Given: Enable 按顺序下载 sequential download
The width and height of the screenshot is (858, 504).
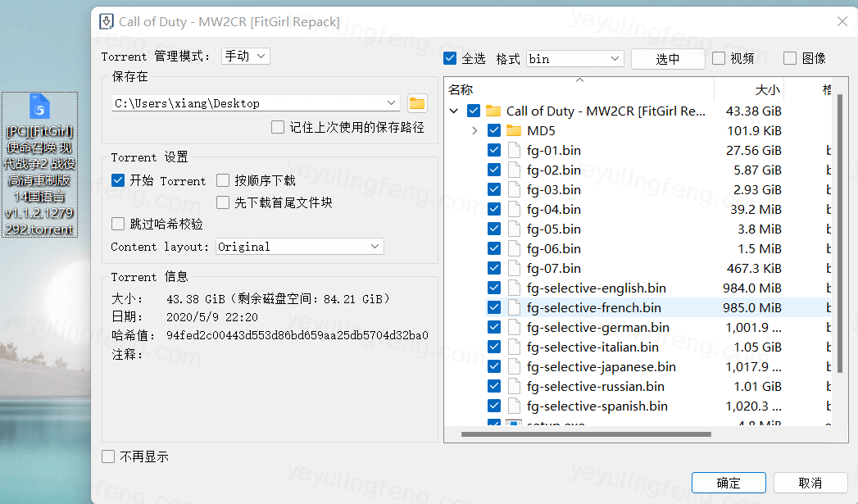Looking at the screenshot, I should tap(223, 180).
